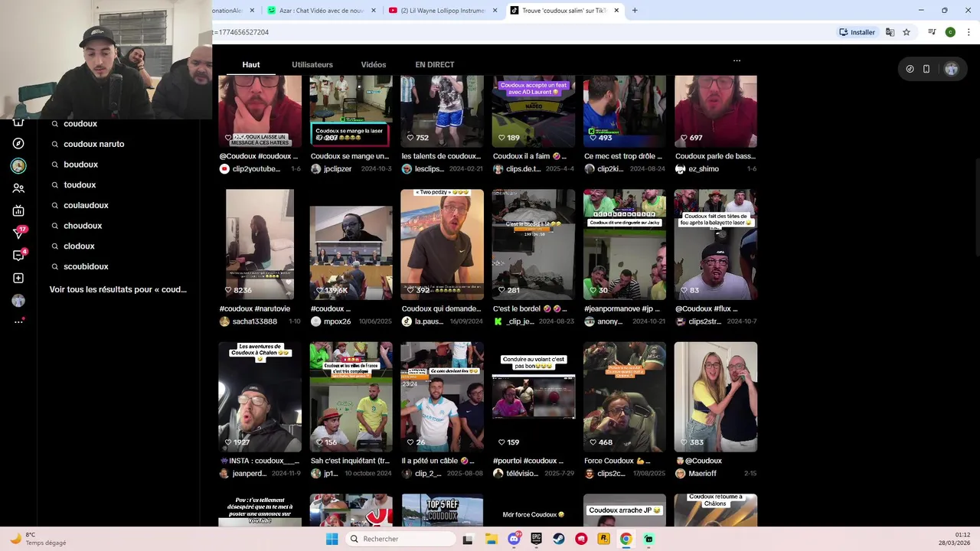Open activity notifications with badge 17

coord(19,233)
